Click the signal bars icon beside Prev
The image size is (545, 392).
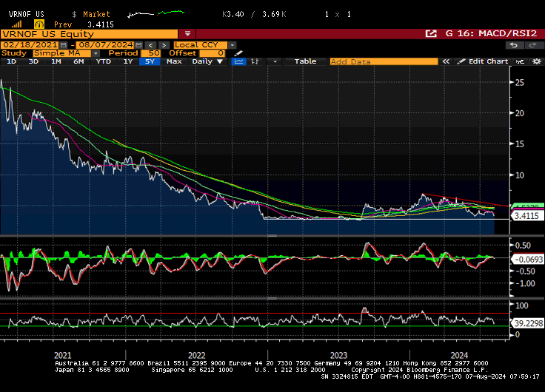[17, 24]
